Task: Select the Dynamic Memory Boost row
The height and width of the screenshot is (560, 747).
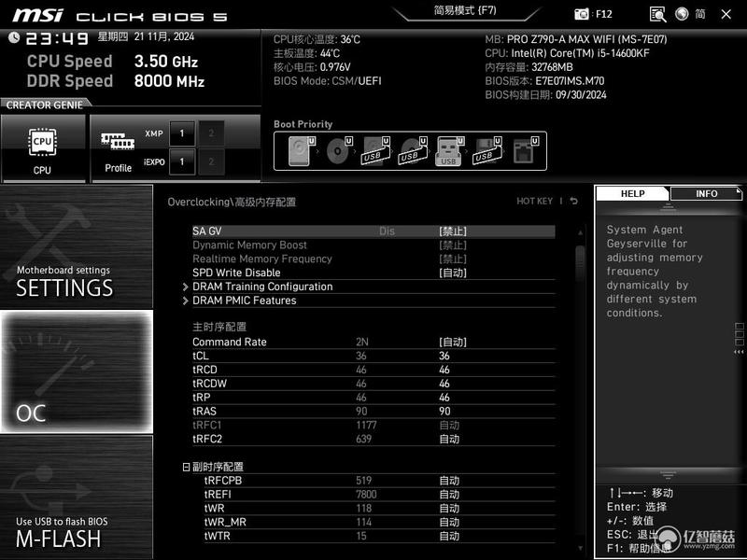Action: 373,245
